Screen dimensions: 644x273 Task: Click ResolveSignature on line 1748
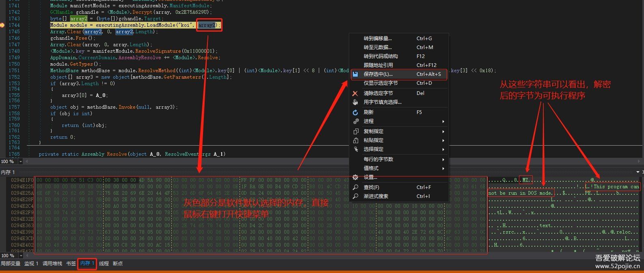(158, 51)
